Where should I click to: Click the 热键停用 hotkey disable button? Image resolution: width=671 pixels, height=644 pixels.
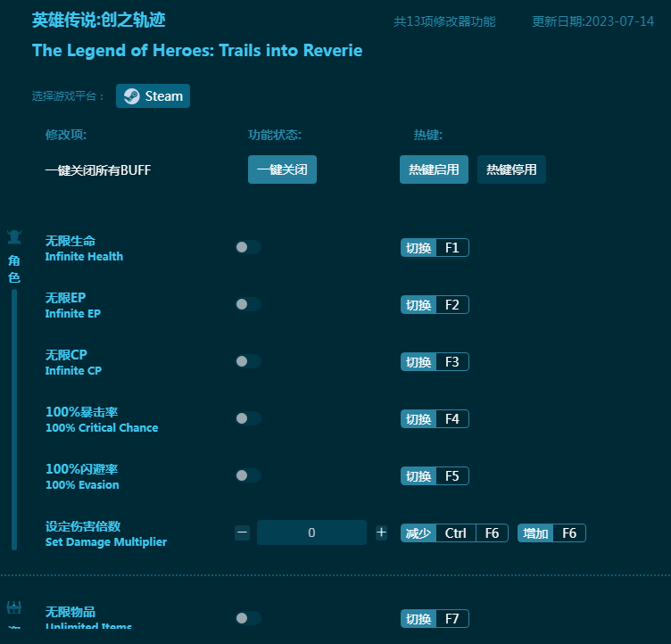click(511, 169)
